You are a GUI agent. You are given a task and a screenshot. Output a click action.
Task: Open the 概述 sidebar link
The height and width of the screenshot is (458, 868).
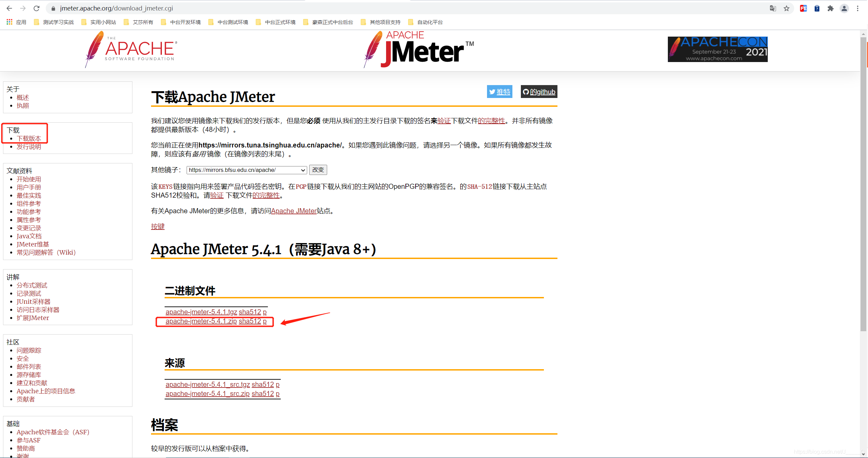coord(23,98)
